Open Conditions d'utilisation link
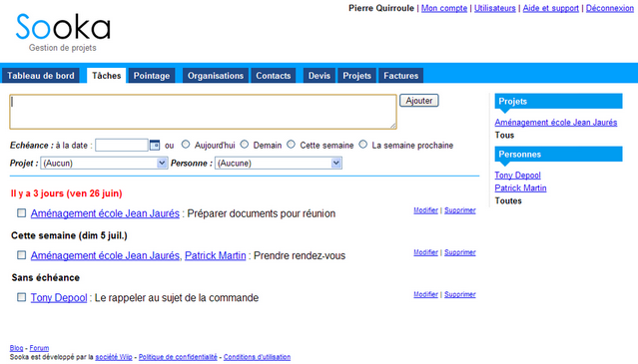 coord(257,357)
